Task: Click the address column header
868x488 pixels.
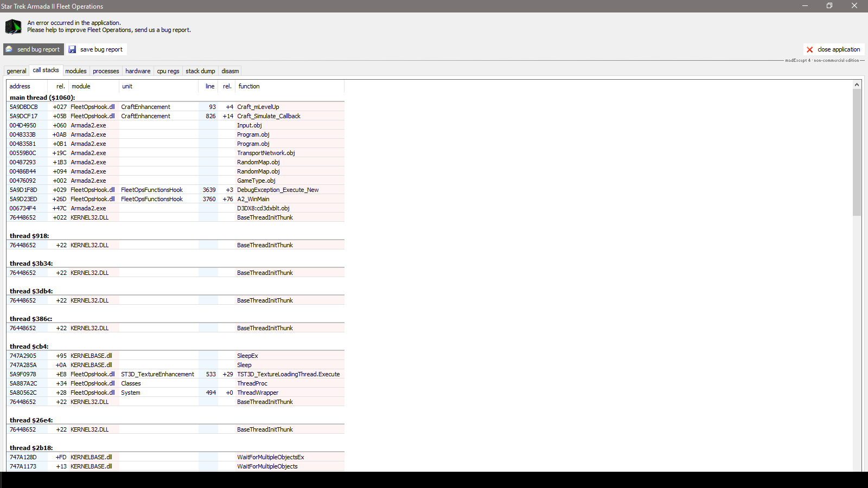Action: pyautogui.click(x=27, y=86)
